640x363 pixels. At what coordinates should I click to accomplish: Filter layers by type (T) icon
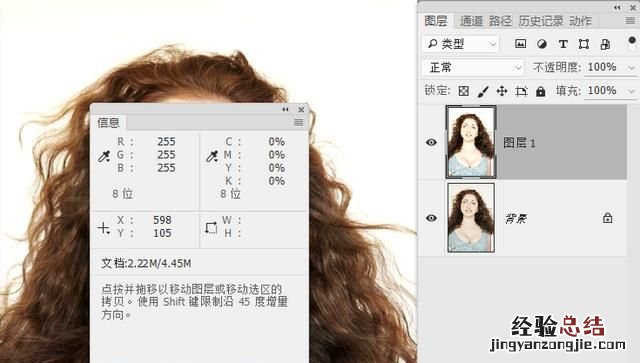pyautogui.click(x=563, y=44)
